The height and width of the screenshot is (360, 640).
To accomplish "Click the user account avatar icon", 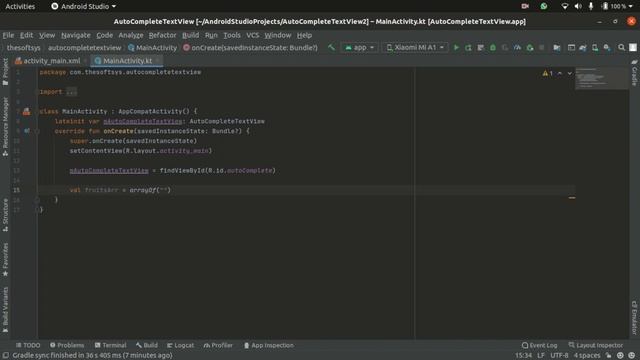I will [x=633, y=48].
